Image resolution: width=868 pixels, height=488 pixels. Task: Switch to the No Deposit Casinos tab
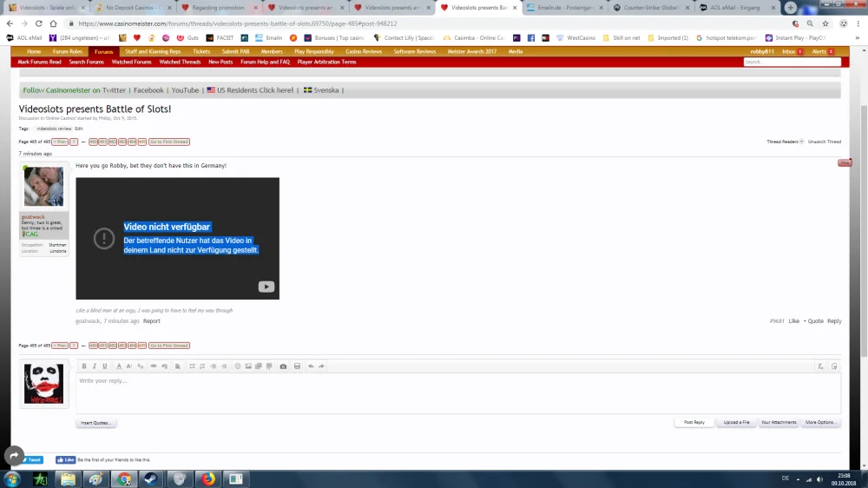[133, 8]
